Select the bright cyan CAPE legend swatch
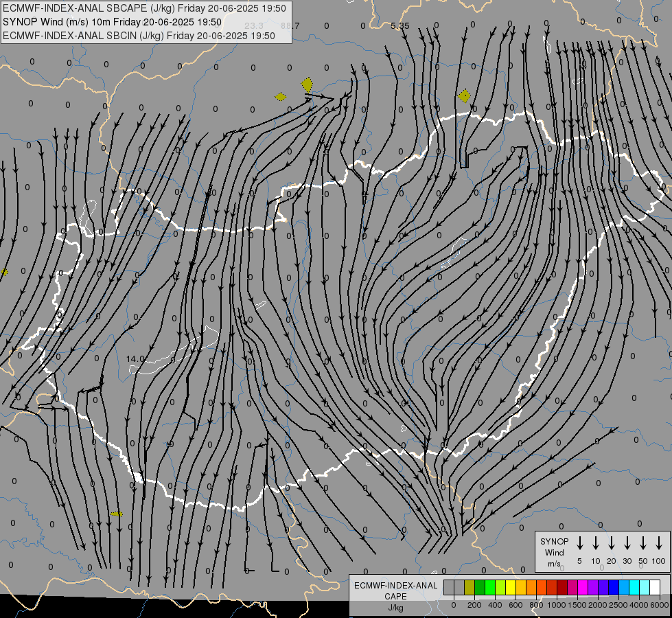The width and height of the screenshot is (672, 618). tap(634, 587)
